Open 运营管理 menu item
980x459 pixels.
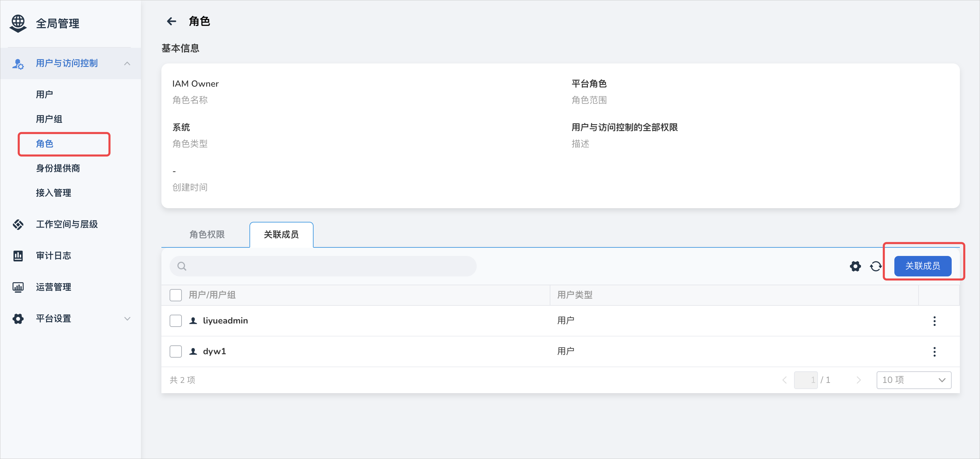point(54,287)
